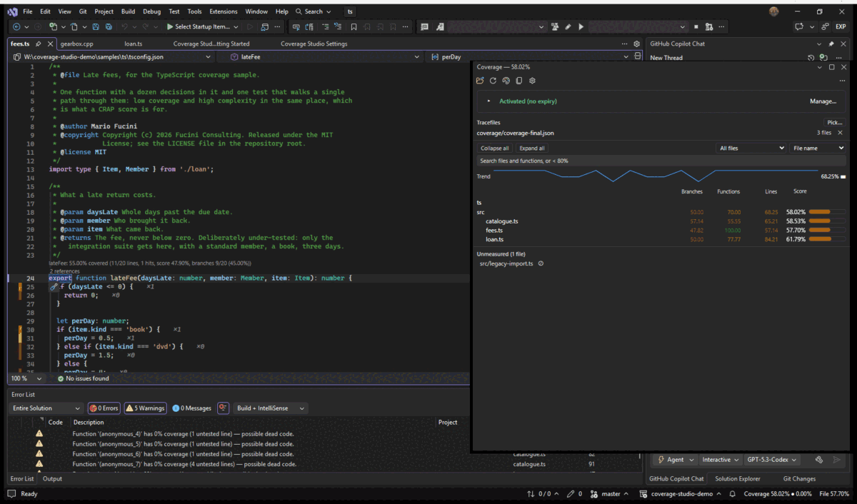Toggle the EXP experimental button
857x504 pixels.
pyautogui.click(x=841, y=27)
